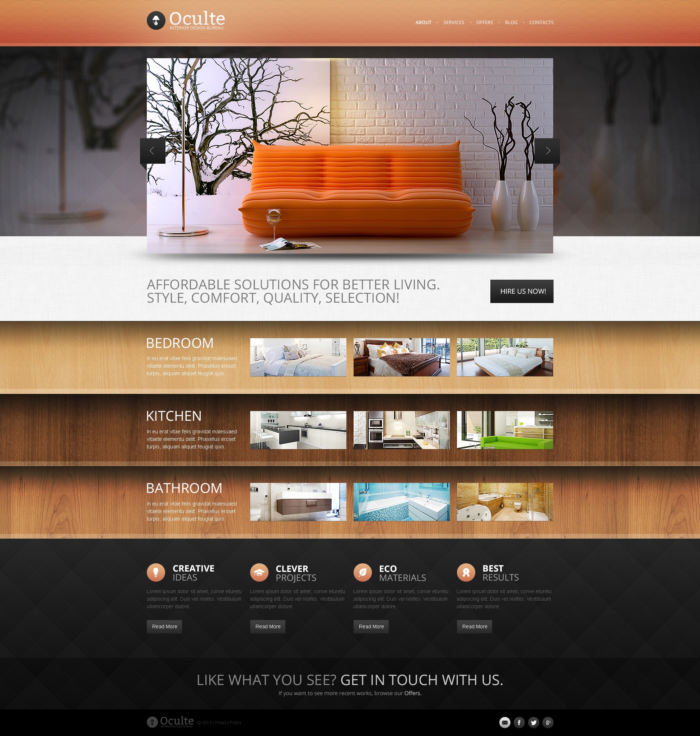This screenshot has height=736, width=700.
Task: Click the left arrow navigation icon
Action: pos(152,150)
